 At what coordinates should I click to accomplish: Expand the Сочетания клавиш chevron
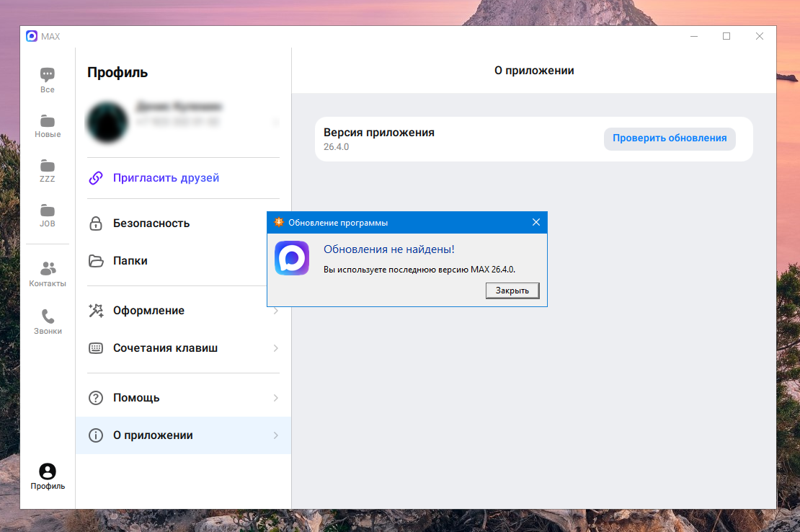(275, 348)
